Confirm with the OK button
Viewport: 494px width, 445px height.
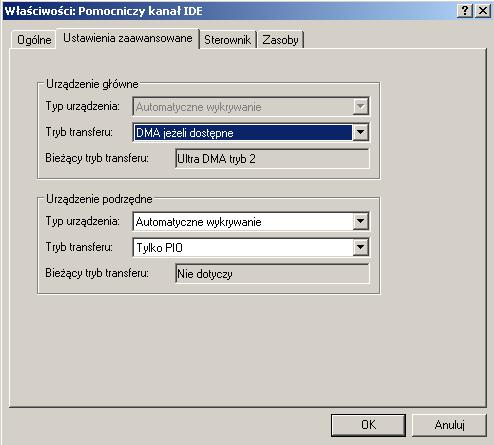[368, 425]
